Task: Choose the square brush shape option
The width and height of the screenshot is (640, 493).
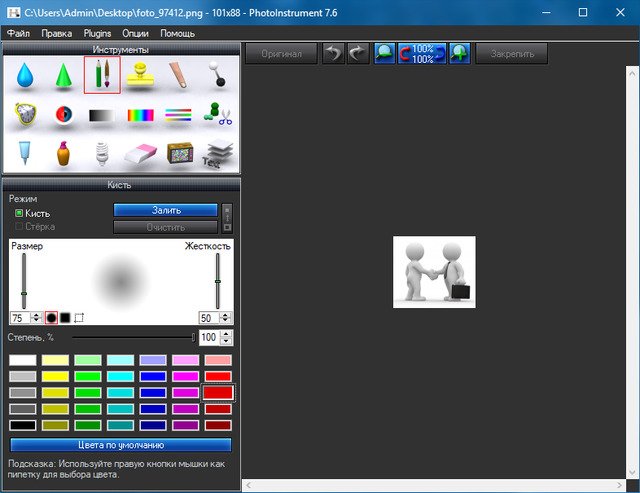Action: pos(65,317)
